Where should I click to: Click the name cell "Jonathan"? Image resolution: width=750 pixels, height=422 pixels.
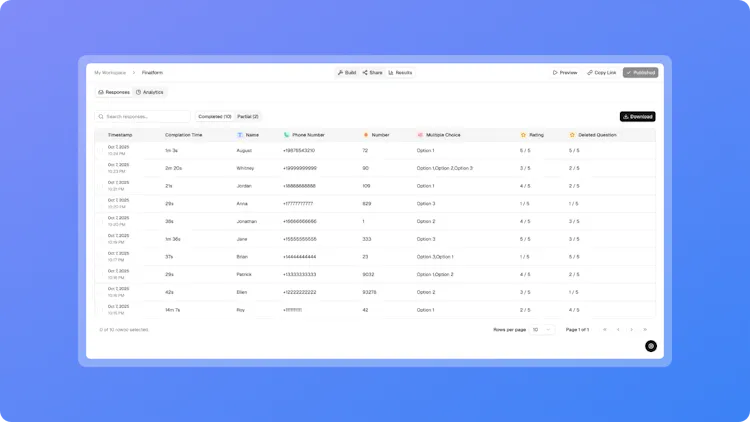pos(247,222)
